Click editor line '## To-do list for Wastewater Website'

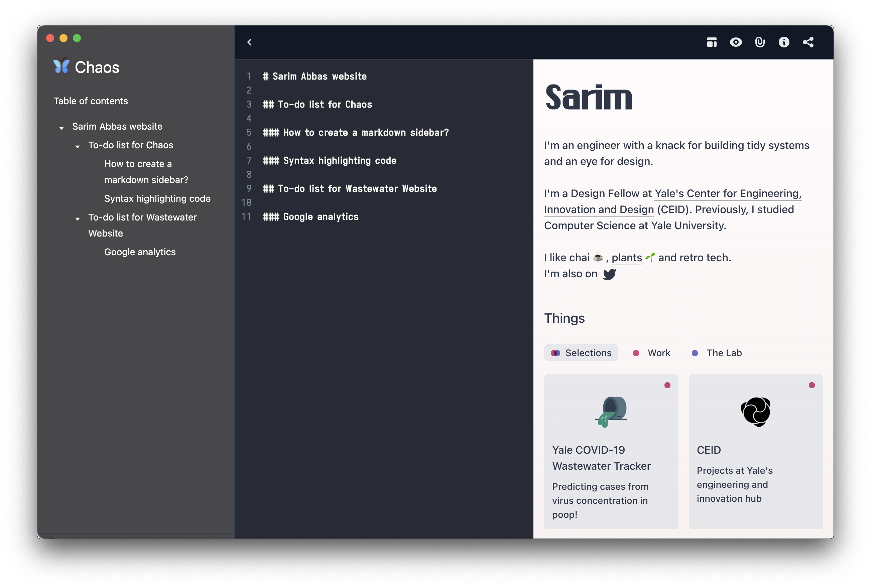pyautogui.click(x=350, y=189)
